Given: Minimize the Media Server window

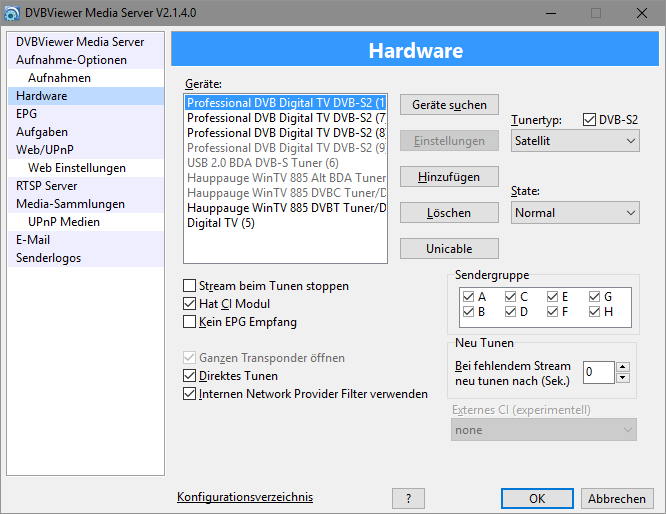Looking at the screenshot, I should pos(551,13).
